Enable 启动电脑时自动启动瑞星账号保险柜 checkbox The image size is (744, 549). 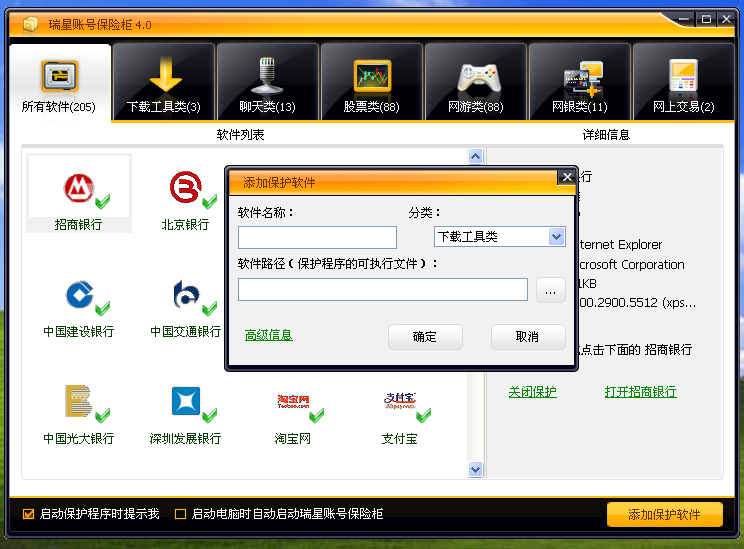pyautogui.click(x=180, y=514)
